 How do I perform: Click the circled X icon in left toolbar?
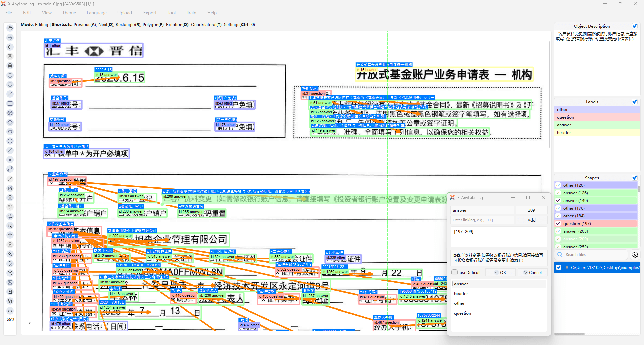10,198
